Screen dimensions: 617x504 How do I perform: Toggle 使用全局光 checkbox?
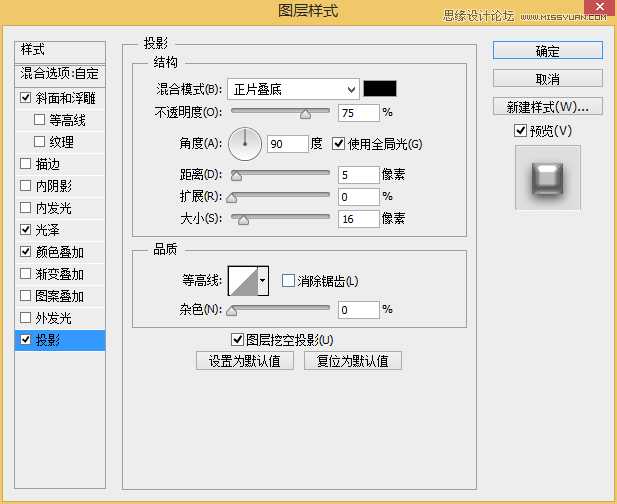[x=338, y=144]
